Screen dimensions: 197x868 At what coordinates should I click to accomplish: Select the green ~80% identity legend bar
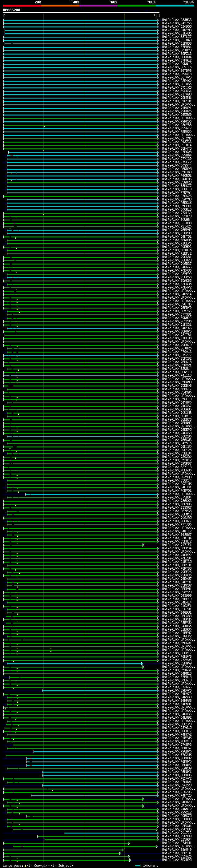[x=136, y=6]
